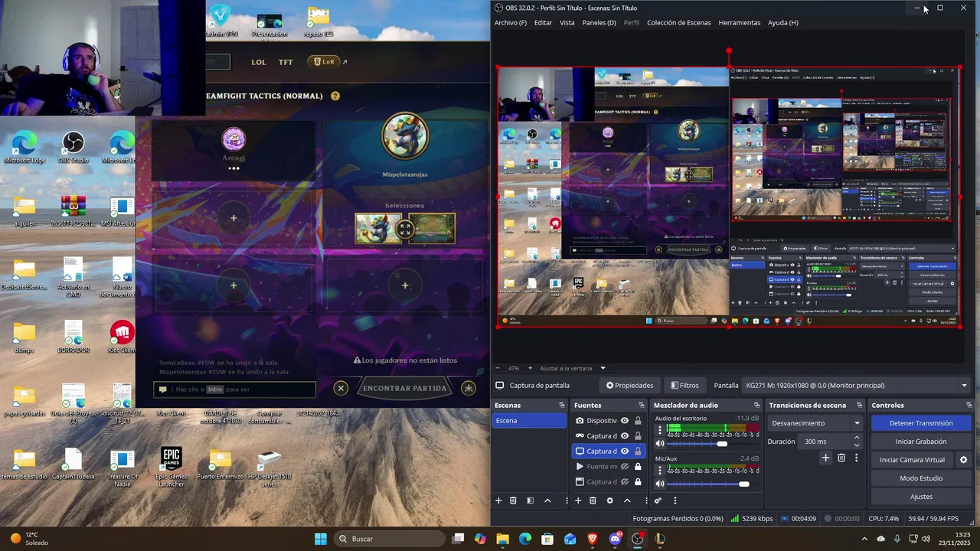Viewport: 980px width, 551px height.
Task: Open scene filters icon in Escenas toolbar
Action: (530, 500)
